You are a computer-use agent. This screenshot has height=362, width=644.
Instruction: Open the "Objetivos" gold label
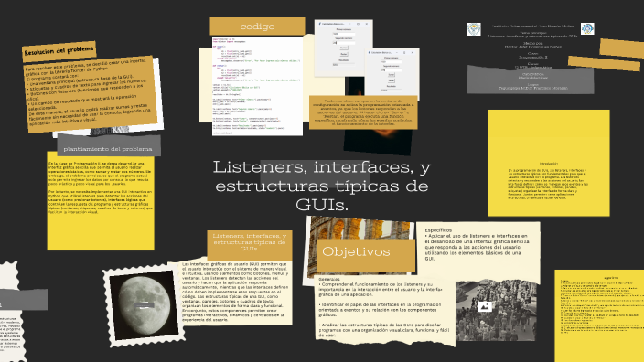pyautogui.click(x=366, y=254)
